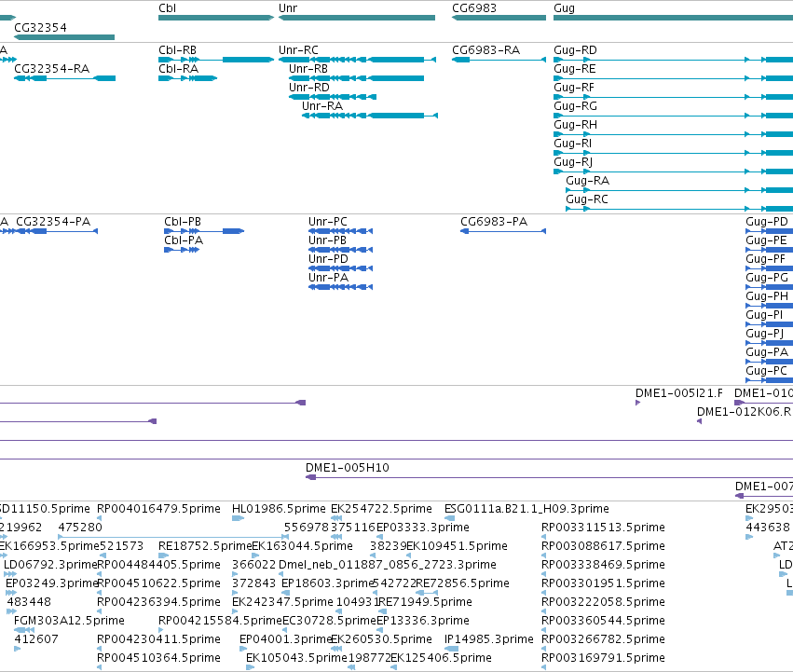Viewport: 793px width, 672px height.
Task: Click the DME1-005I21.F clone label
Action: (679, 393)
